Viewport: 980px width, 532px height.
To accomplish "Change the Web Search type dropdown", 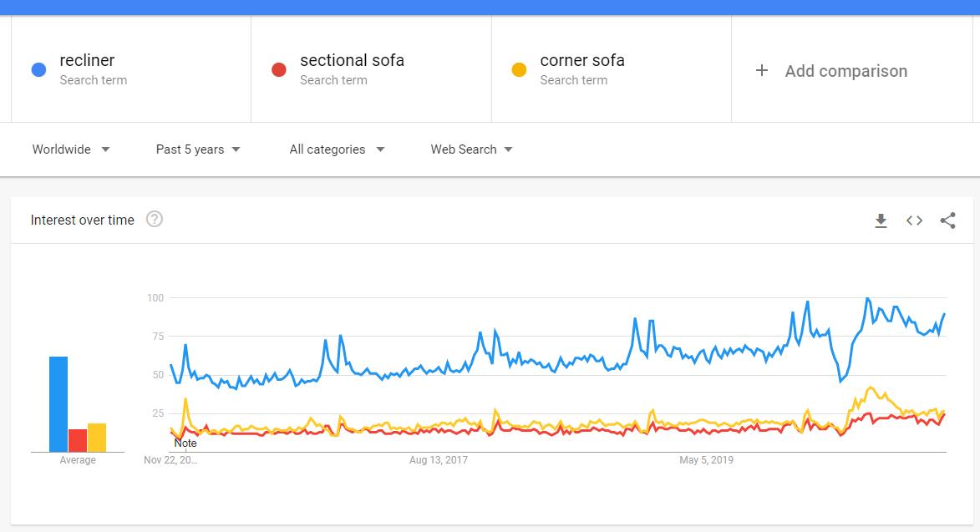I will [x=471, y=149].
